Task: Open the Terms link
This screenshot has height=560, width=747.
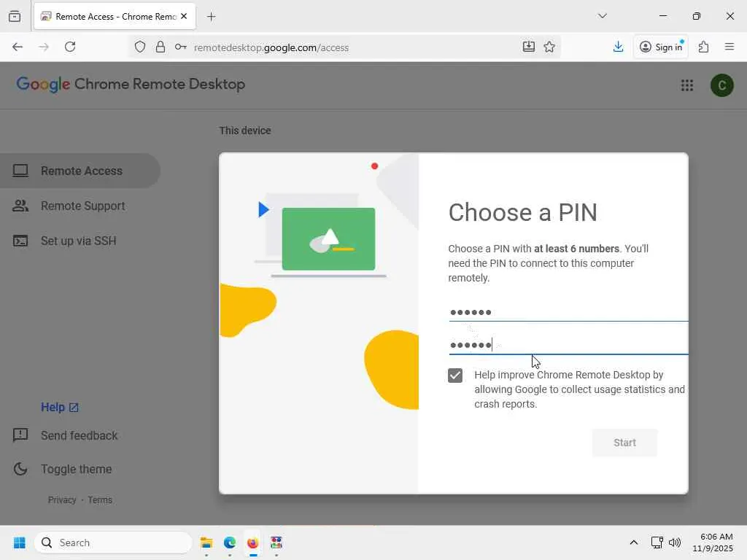Action: click(100, 500)
